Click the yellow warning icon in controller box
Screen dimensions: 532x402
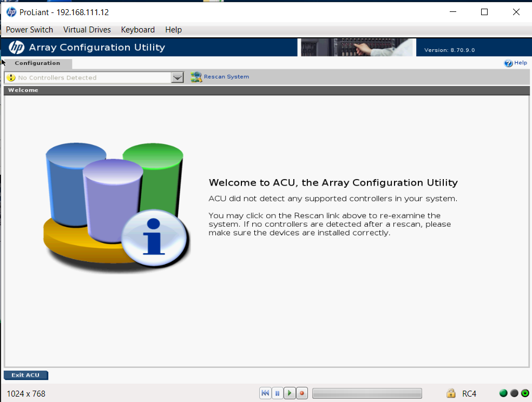click(11, 78)
